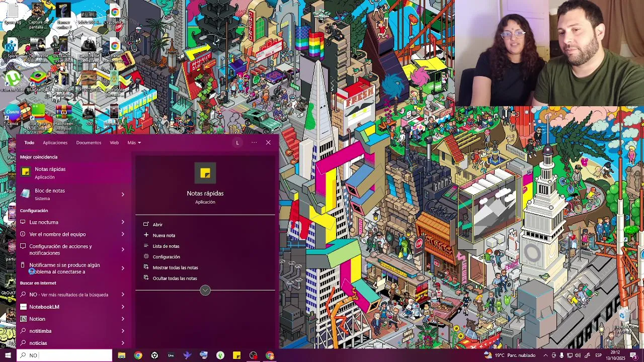644x362 pixels.
Task: Expand Ver el nombre del equipo arrow
Action: [x=123, y=234]
